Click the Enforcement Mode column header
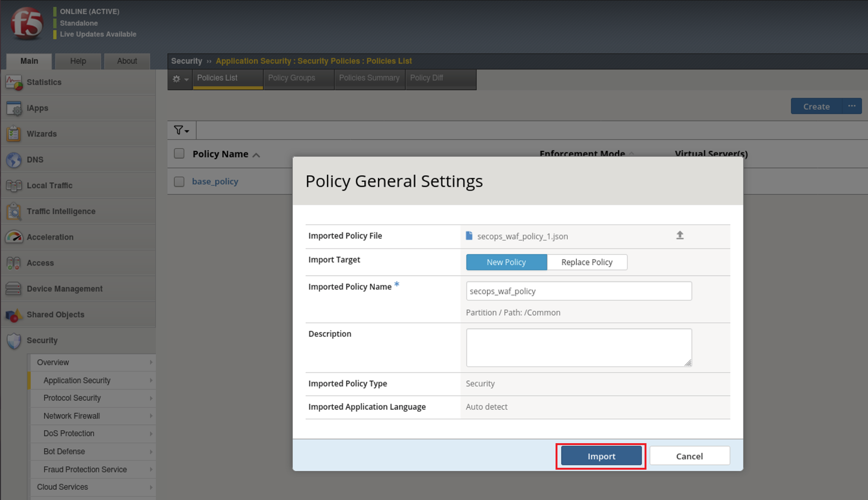 coord(582,154)
